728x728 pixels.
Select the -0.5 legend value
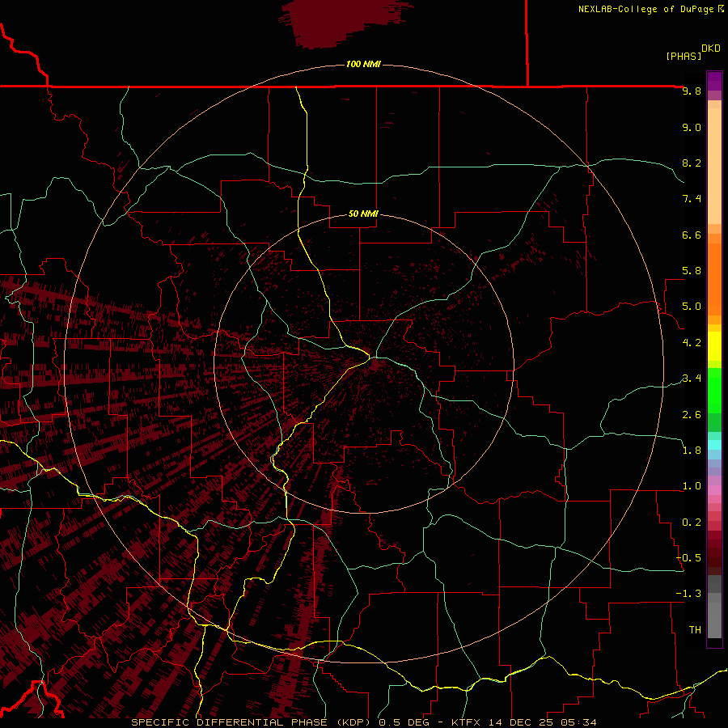[688, 558]
